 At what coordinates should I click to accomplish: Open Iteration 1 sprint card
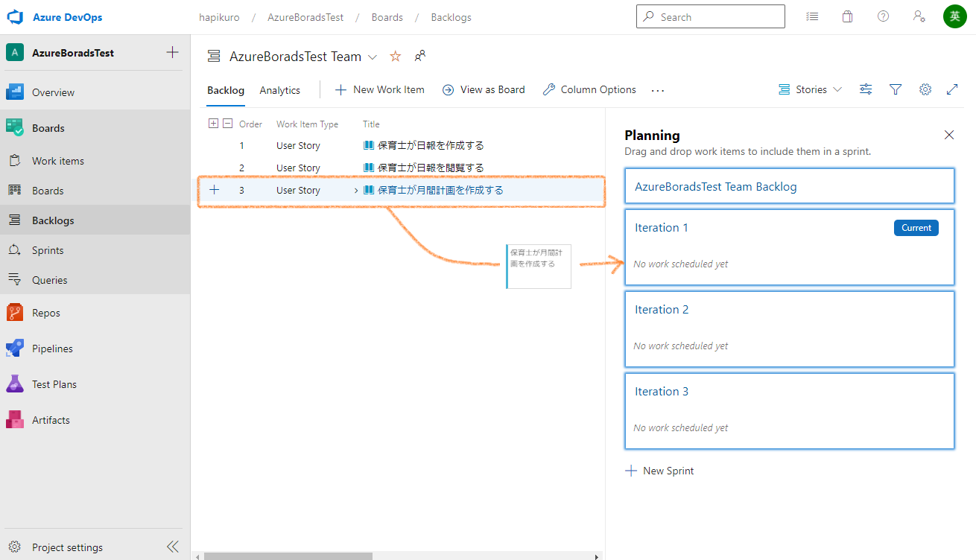pyautogui.click(x=790, y=247)
